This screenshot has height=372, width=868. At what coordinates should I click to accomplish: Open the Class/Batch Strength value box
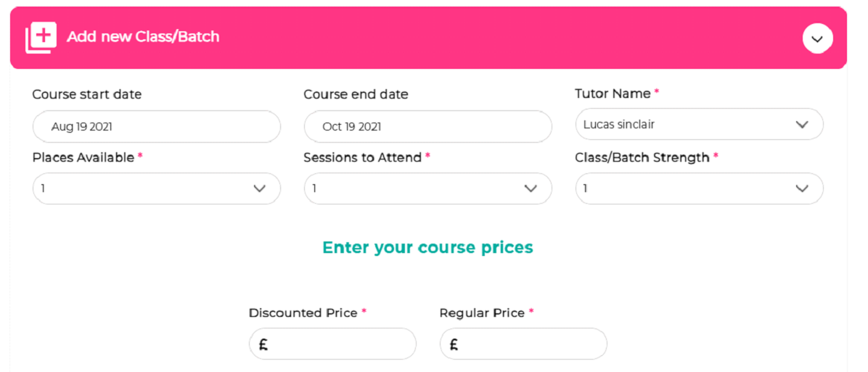pyautogui.click(x=699, y=189)
